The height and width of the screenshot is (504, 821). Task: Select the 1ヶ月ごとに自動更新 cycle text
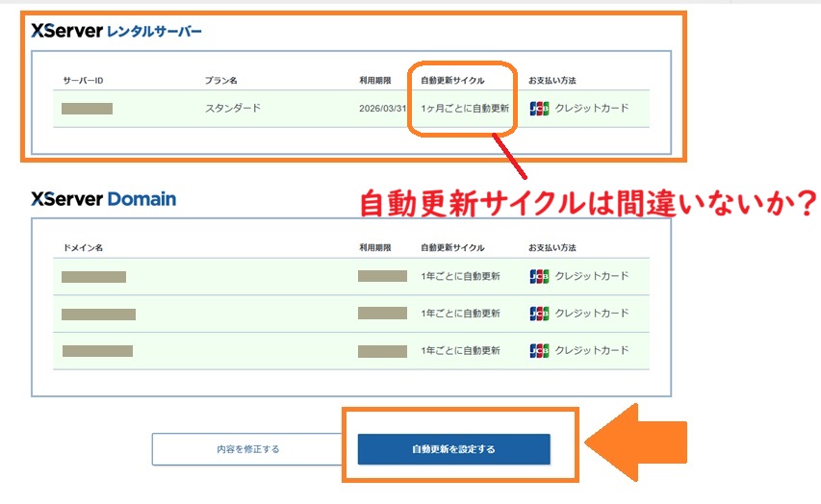click(465, 109)
